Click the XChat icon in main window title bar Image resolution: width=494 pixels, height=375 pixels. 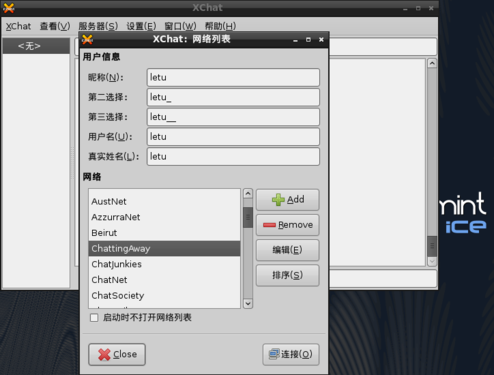pos(9,8)
